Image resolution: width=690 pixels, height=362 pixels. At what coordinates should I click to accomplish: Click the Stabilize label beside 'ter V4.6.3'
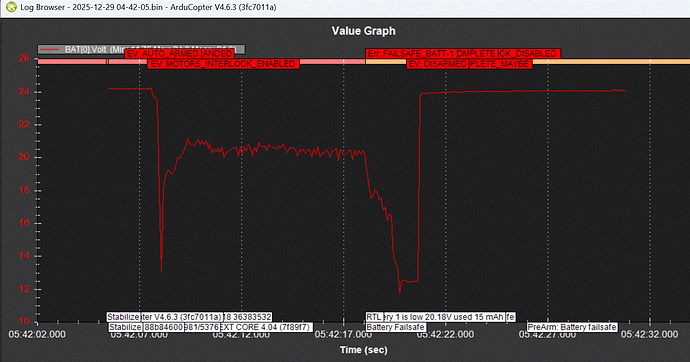(x=124, y=317)
